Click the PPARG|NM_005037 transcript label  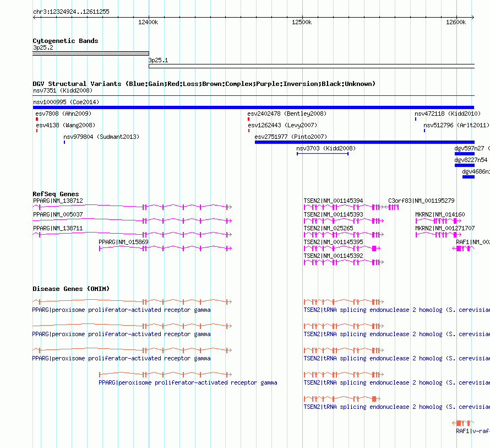(x=58, y=214)
